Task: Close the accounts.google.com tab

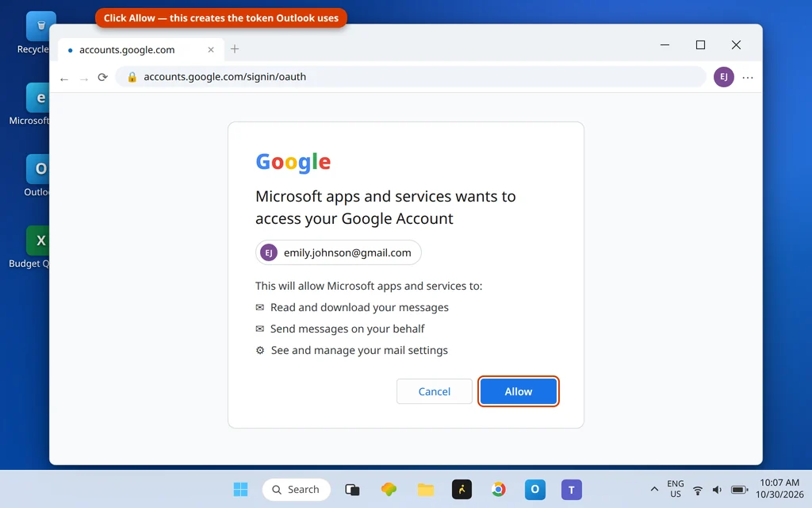Action: 211,50
